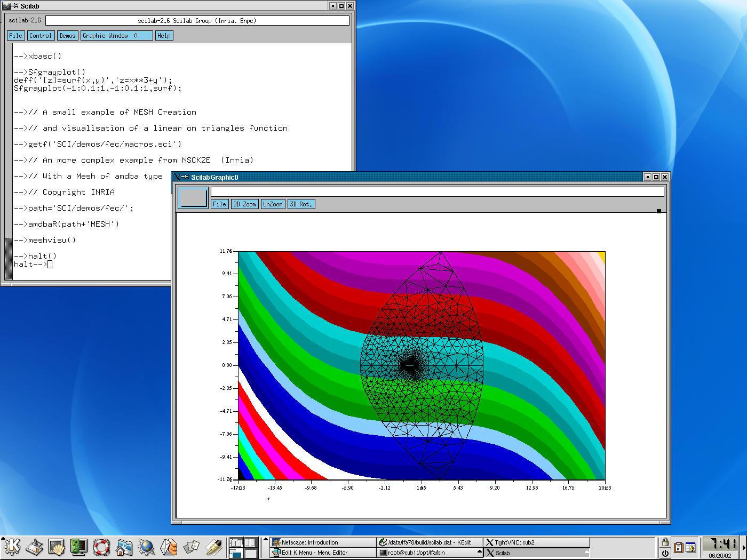The image size is (747, 560).
Task: Switch to virtual desktop 2 in pager
Action: pyautogui.click(x=251, y=542)
